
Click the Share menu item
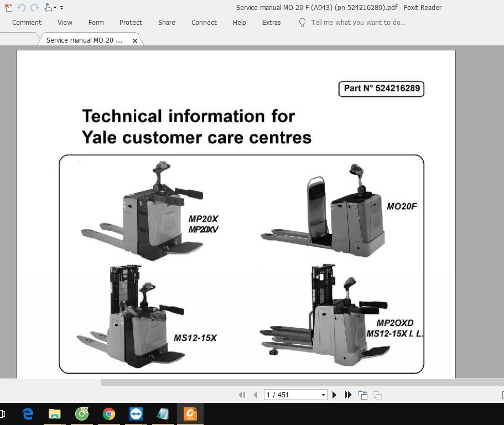167,23
